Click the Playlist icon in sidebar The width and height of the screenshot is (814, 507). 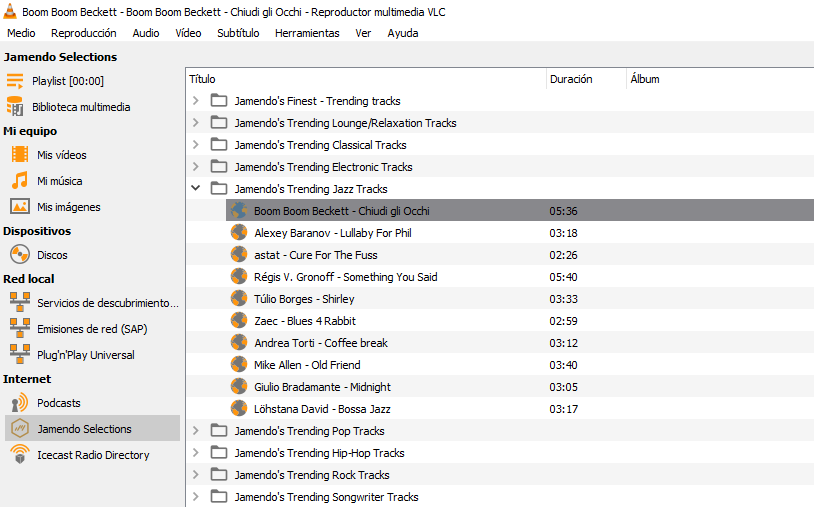pyautogui.click(x=15, y=81)
